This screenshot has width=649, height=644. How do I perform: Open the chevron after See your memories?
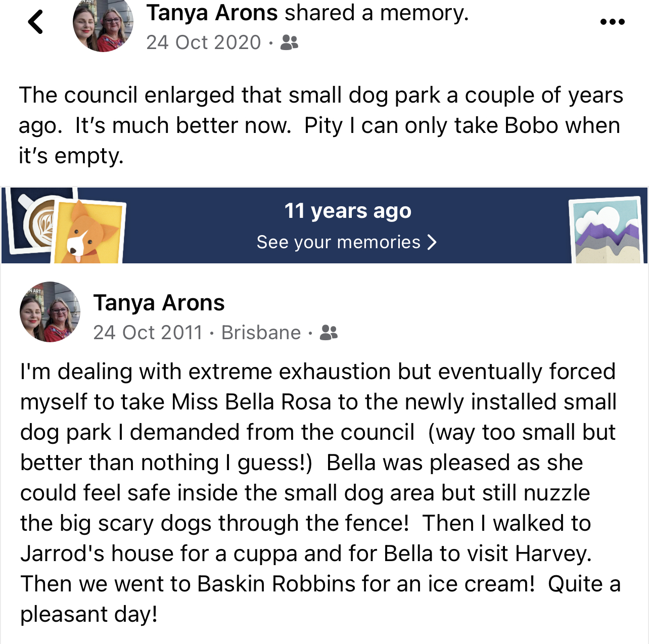click(432, 242)
